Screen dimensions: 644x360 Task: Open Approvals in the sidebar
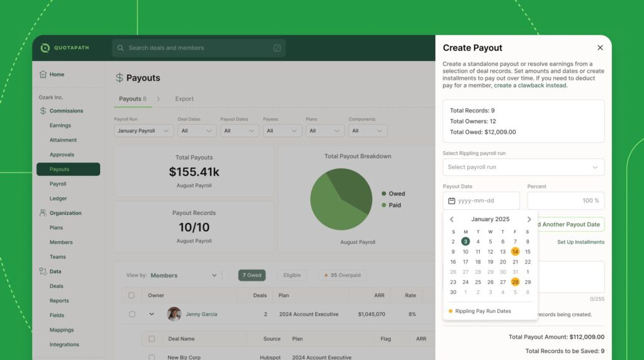62,155
